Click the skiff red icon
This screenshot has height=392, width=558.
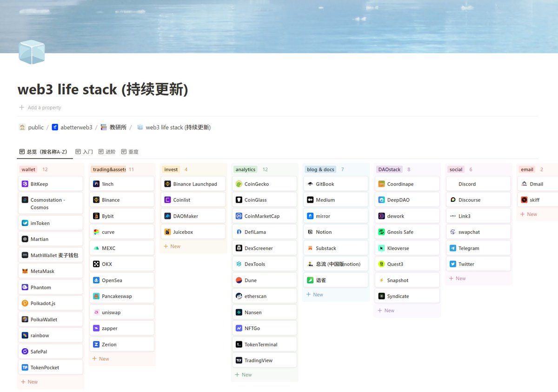(525, 200)
